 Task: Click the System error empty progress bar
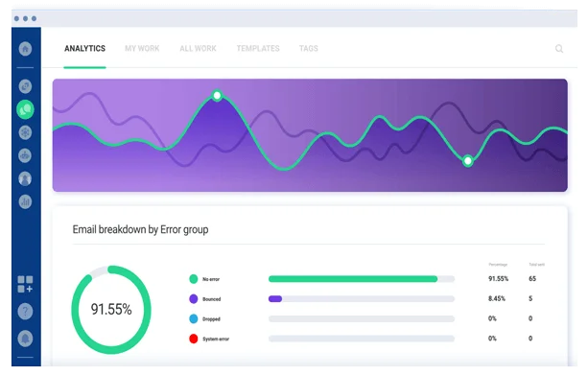click(x=362, y=339)
